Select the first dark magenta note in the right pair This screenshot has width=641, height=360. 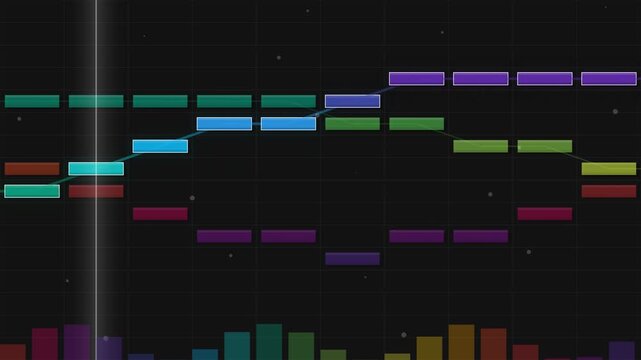click(417, 236)
